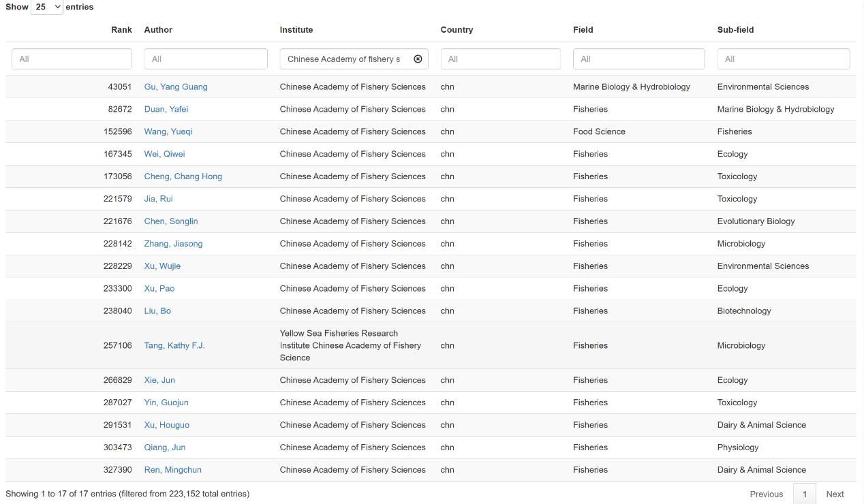Select rank value 43051

120,86
